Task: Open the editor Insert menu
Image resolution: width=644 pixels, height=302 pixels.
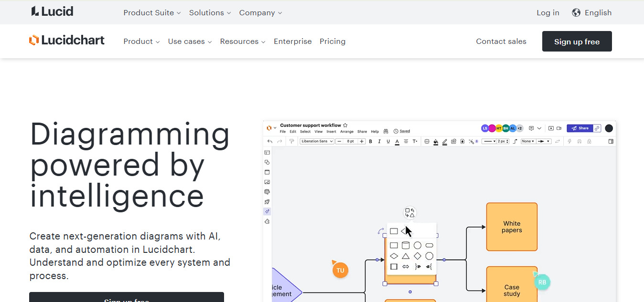Action: 331,132
